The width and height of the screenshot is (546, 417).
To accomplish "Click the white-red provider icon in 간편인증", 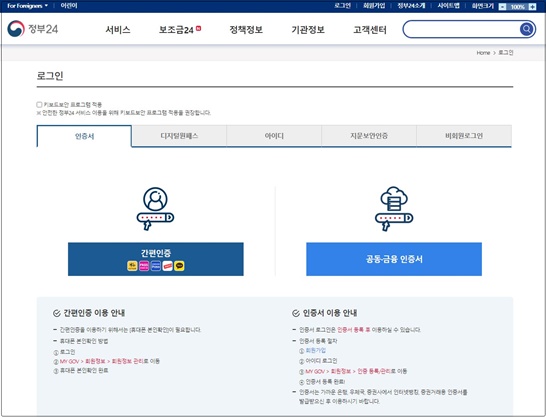I will click(x=167, y=266).
